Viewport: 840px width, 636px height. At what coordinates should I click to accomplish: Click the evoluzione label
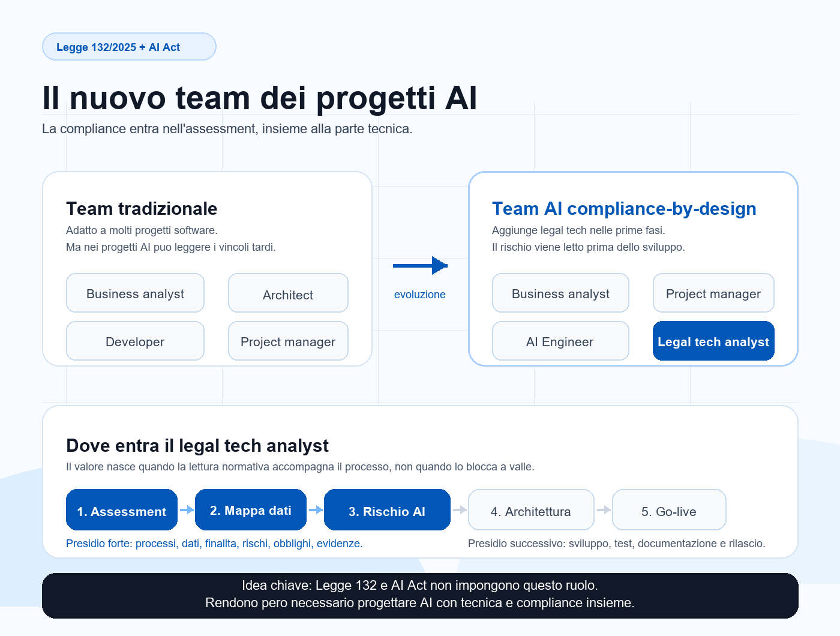coord(420,295)
